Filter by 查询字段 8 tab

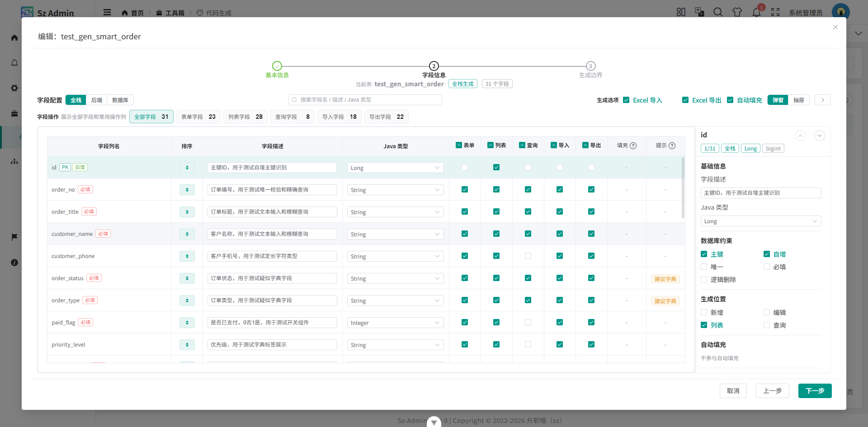coord(292,117)
